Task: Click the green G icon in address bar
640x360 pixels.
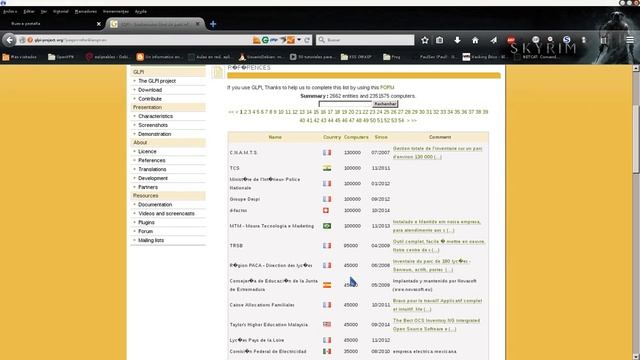Action: 265,40
